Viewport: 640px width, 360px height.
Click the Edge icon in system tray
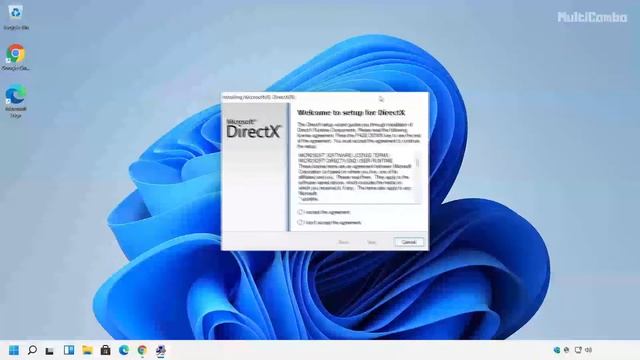pyautogui.click(x=557, y=350)
